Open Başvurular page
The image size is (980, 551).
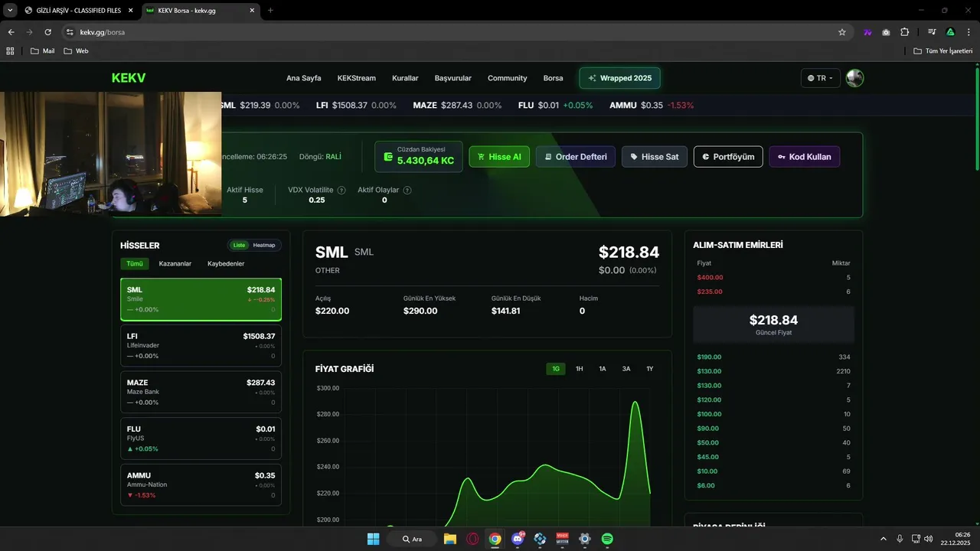click(453, 78)
